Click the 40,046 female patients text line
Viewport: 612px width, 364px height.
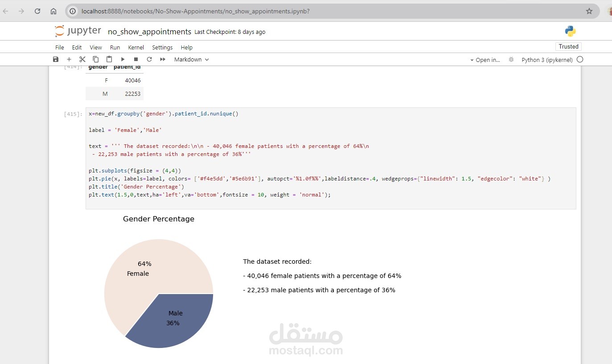322,276
